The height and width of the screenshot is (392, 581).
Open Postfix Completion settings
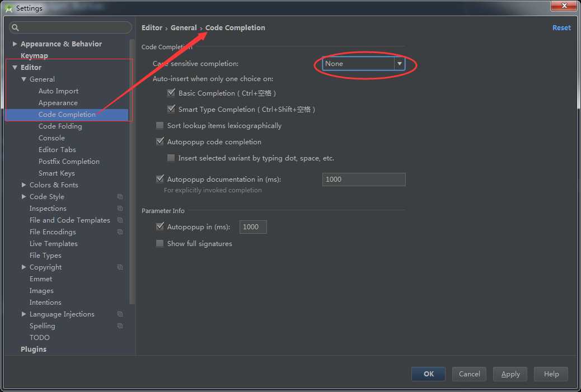point(69,162)
